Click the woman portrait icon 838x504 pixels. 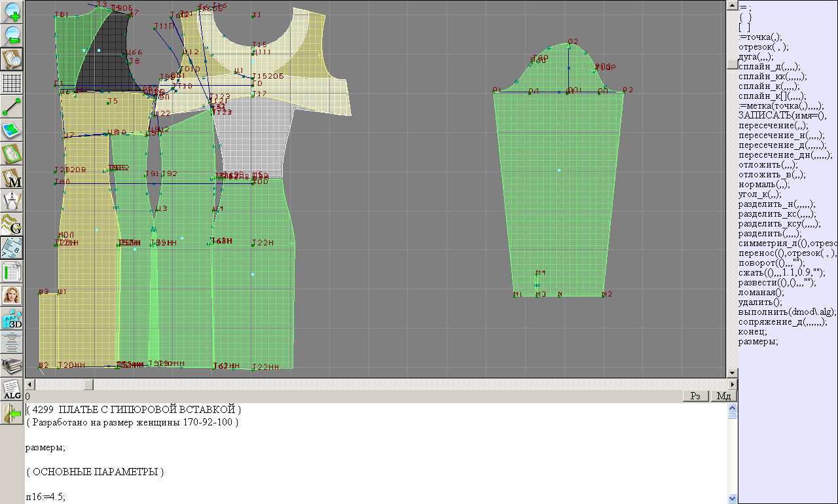coord(12,295)
